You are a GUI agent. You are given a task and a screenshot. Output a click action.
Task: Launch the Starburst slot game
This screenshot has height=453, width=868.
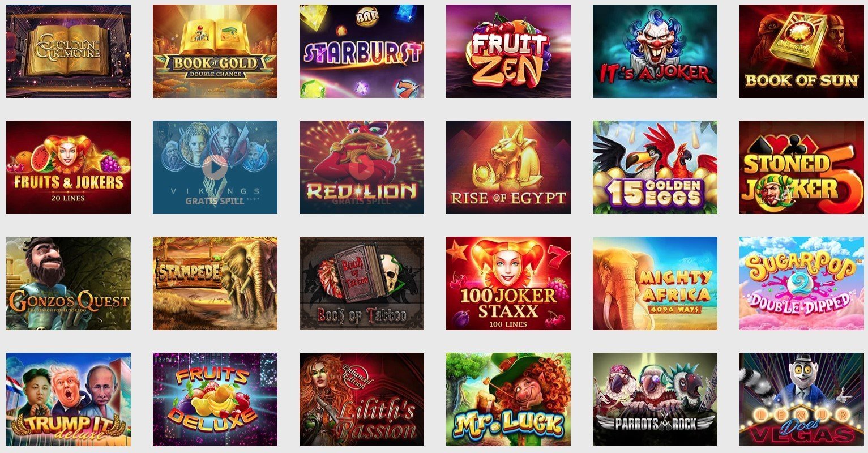point(362,51)
